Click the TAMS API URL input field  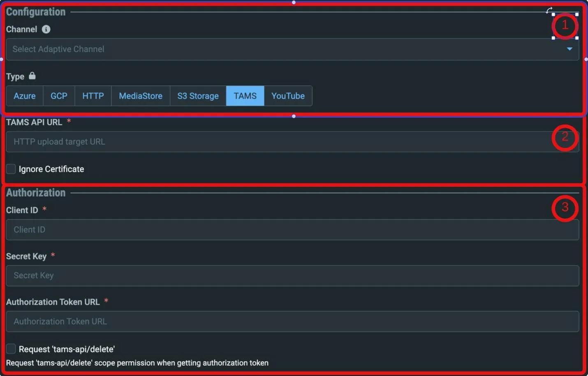point(292,142)
